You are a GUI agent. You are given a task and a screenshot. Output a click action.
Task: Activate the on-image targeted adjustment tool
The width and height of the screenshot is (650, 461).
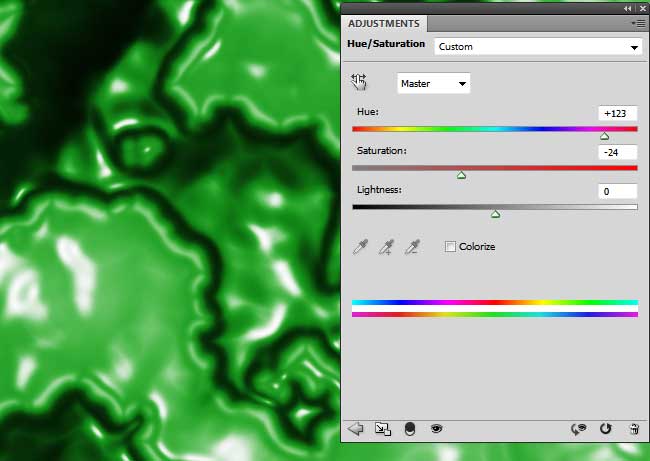click(359, 82)
